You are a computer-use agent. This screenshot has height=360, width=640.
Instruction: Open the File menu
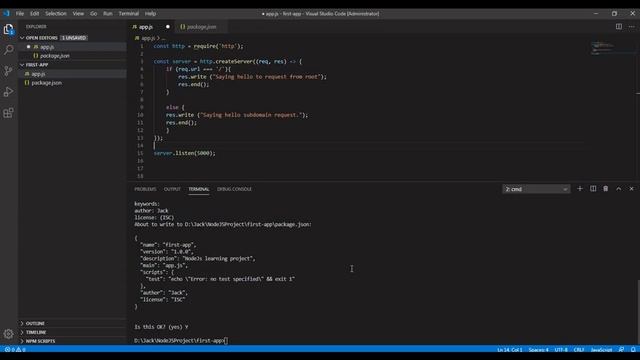pyautogui.click(x=20, y=13)
